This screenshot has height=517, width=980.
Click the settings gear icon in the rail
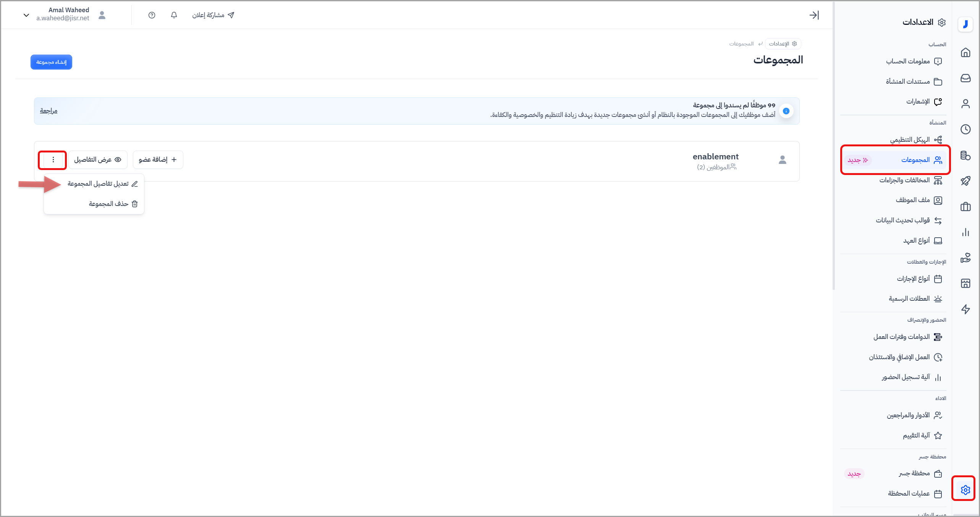pyautogui.click(x=965, y=489)
